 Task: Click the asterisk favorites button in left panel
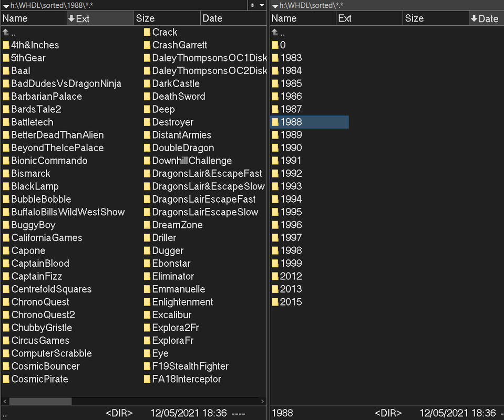(x=252, y=5)
